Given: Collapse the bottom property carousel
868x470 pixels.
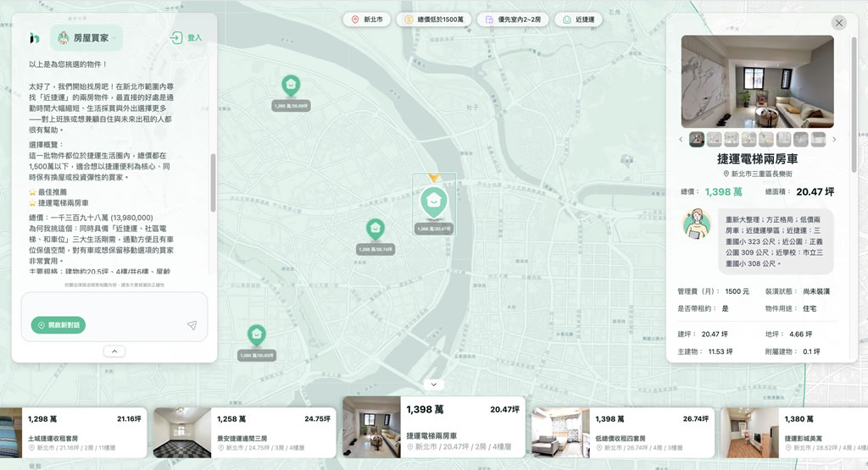Looking at the screenshot, I should click(x=433, y=384).
